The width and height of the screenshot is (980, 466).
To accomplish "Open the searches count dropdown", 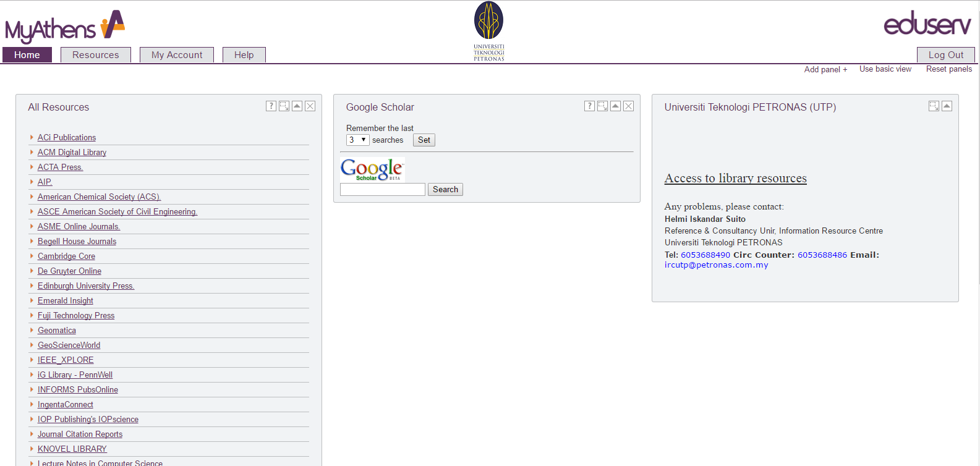I will (358, 140).
